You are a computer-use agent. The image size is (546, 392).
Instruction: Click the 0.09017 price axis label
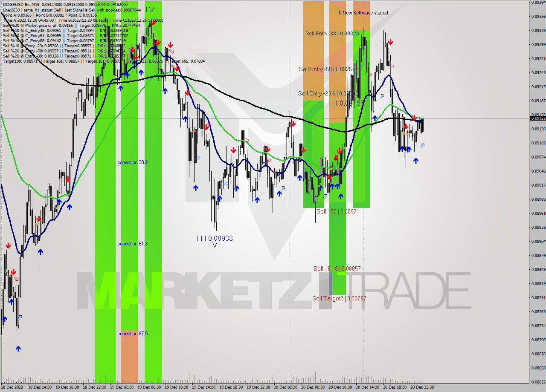coord(538,185)
